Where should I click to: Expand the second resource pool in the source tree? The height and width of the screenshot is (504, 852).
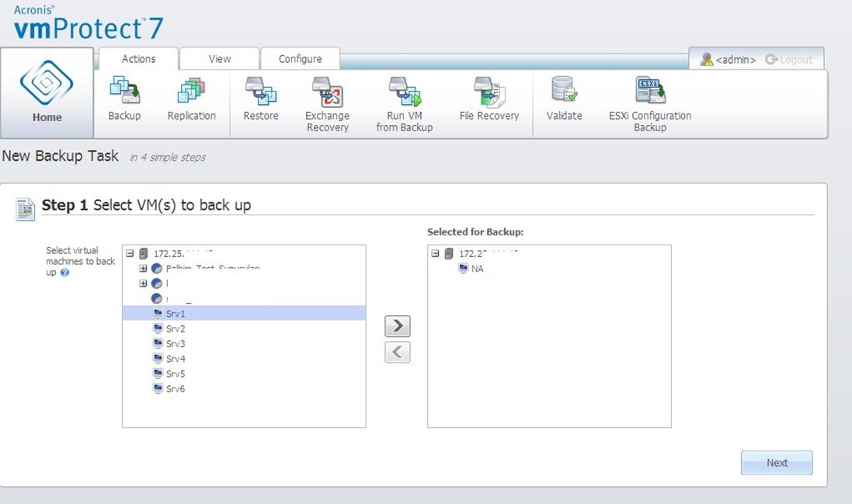[x=143, y=283]
